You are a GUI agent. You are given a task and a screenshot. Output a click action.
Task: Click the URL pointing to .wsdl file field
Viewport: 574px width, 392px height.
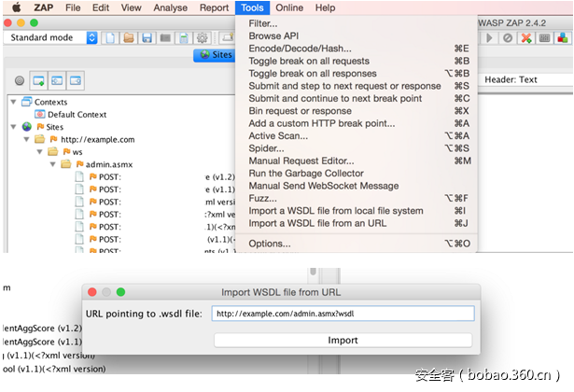343,314
